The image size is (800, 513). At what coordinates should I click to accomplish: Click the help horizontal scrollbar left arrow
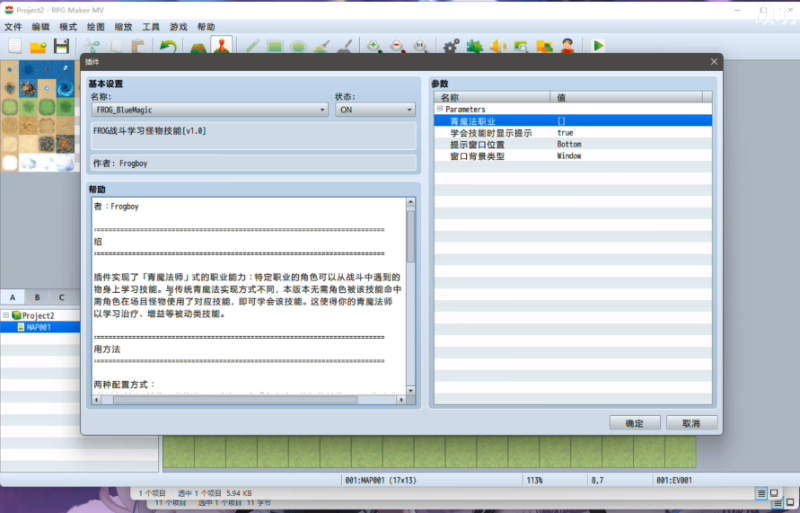pyautogui.click(x=97, y=400)
